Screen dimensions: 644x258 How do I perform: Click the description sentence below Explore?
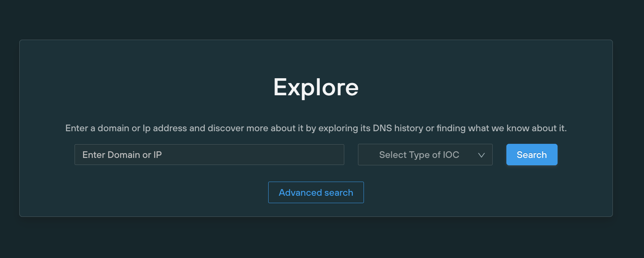[x=316, y=128]
